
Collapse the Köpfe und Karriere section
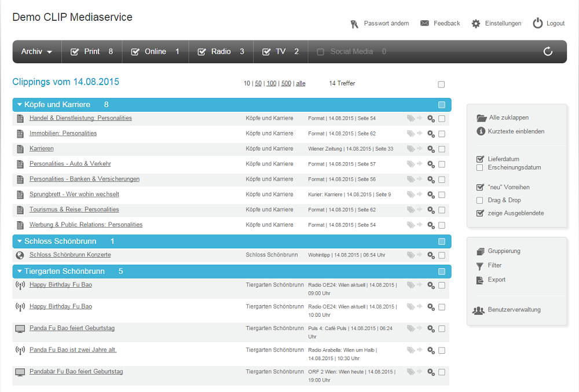click(20, 105)
